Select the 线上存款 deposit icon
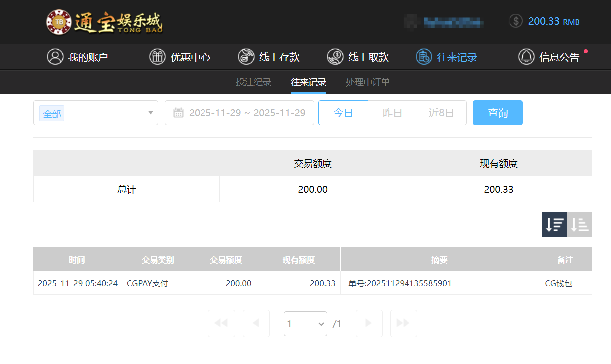The width and height of the screenshot is (611, 364). pyautogui.click(x=245, y=56)
